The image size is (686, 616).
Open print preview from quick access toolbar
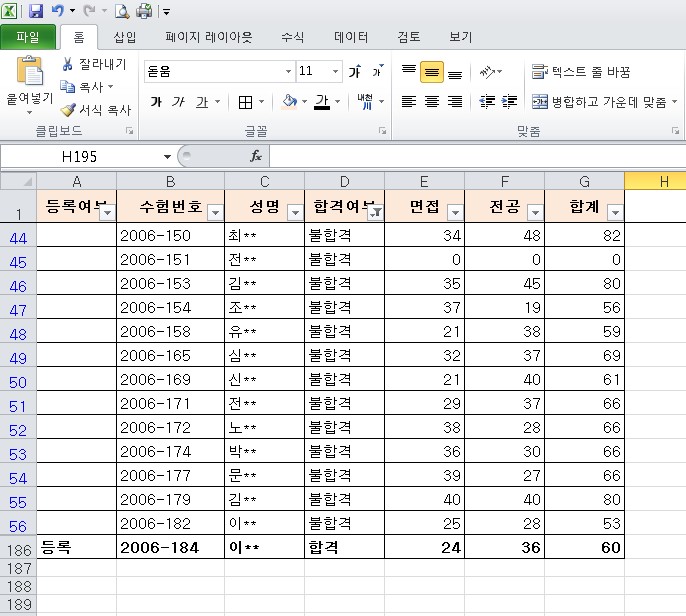[122, 11]
